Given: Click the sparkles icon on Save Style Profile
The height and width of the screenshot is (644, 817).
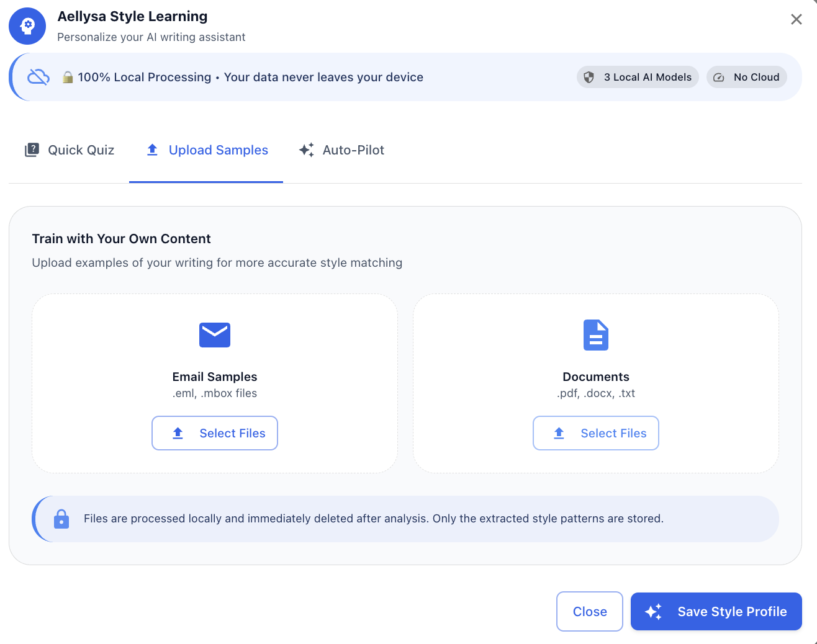Looking at the screenshot, I should click(x=652, y=612).
